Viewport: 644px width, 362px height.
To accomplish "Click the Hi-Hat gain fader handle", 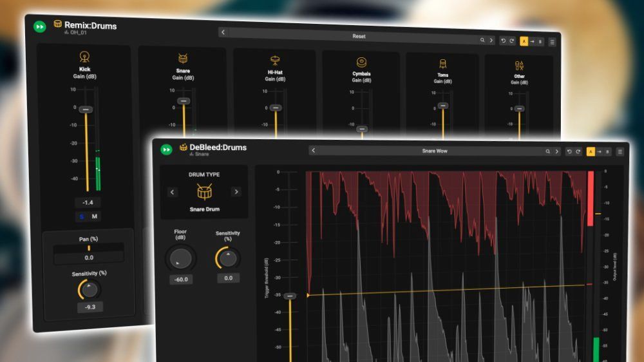I will pos(276,108).
